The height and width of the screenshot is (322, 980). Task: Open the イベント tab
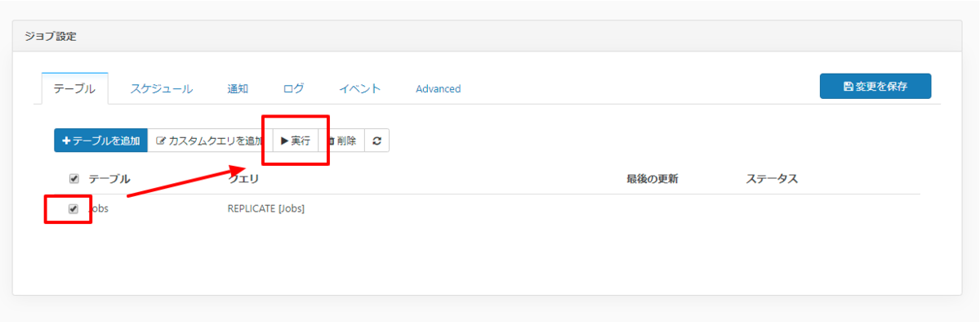pyautogui.click(x=360, y=88)
